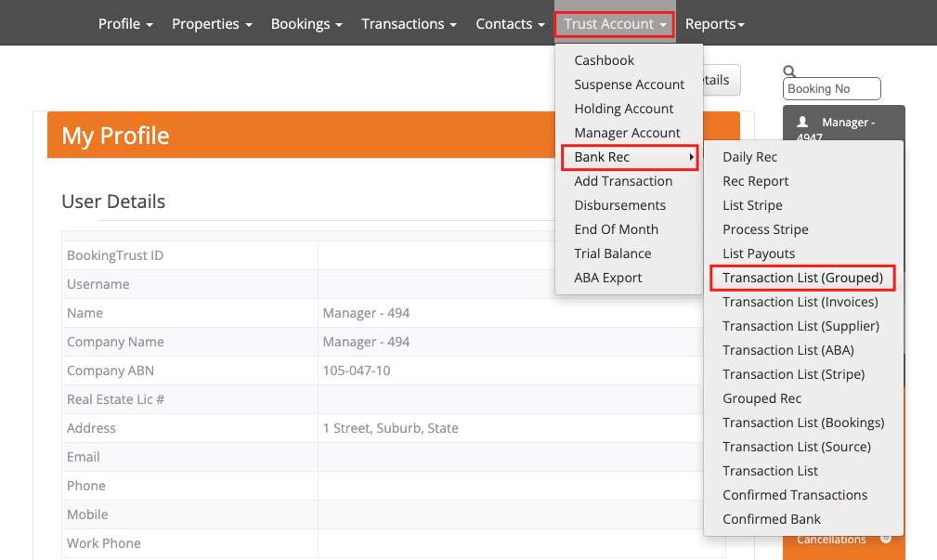Click the partially hidden details button
The image size is (937, 560).
(x=722, y=80)
